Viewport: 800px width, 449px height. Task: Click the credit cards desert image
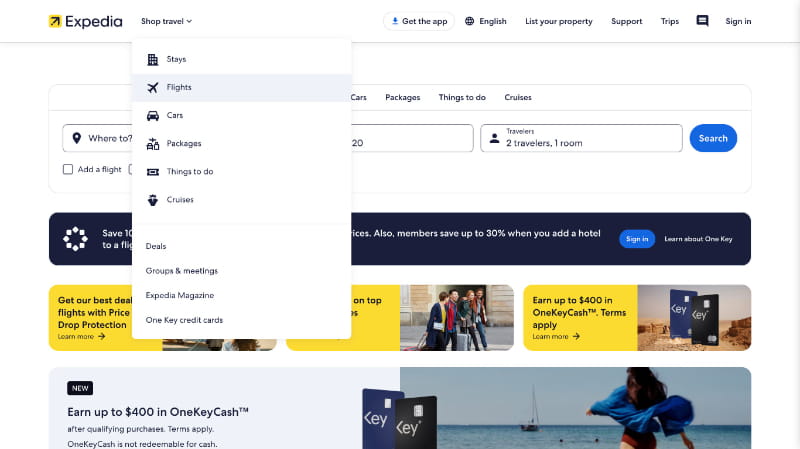pyautogui.click(x=694, y=317)
